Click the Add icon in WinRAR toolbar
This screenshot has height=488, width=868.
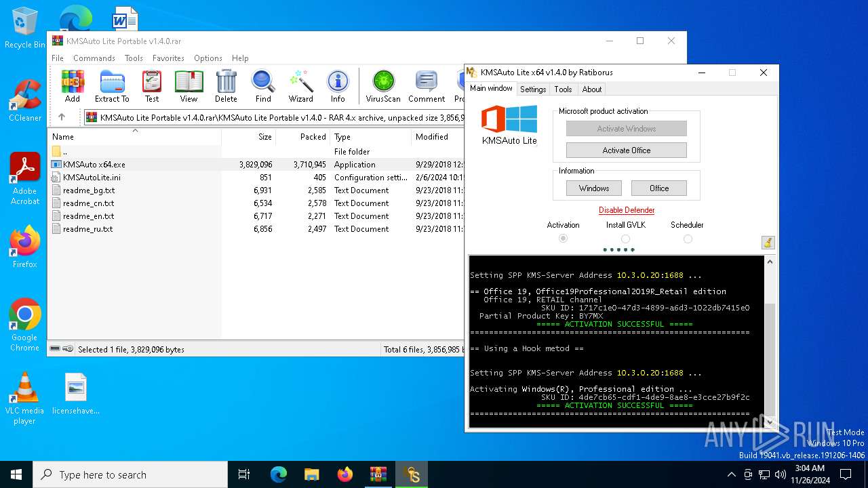pos(73,86)
